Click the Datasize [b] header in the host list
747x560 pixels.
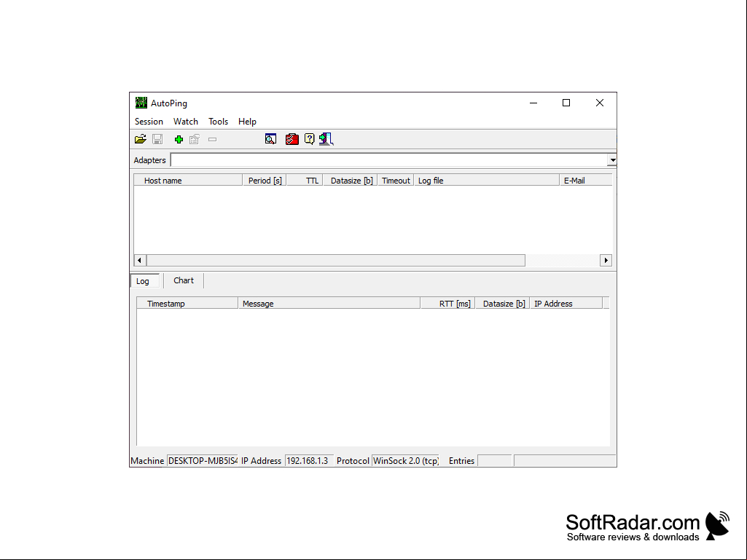point(351,181)
